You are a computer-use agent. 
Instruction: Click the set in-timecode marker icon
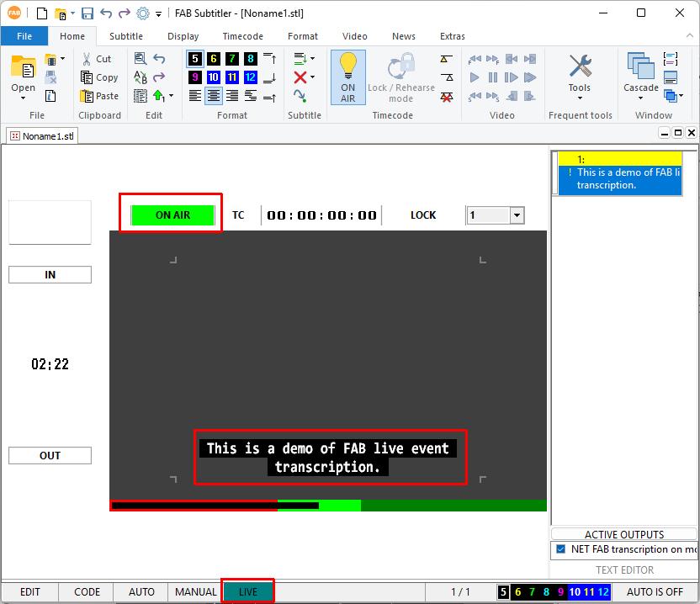(447, 59)
